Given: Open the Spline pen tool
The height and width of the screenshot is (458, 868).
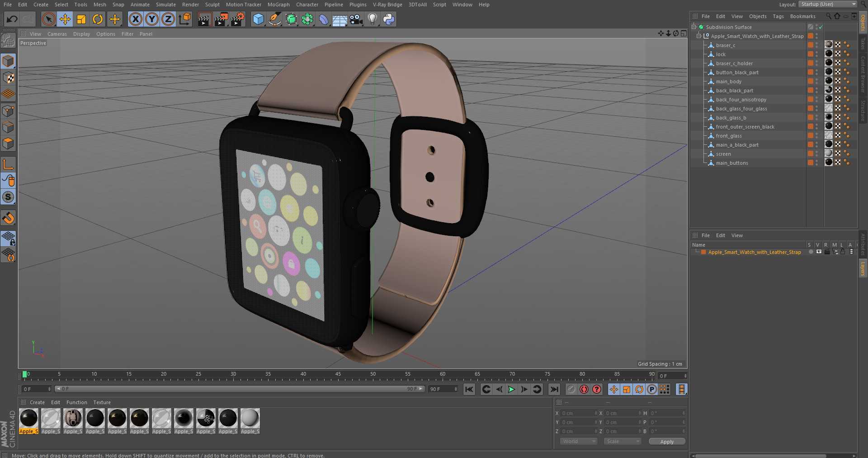Looking at the screenshot, I should coord(274,19).
